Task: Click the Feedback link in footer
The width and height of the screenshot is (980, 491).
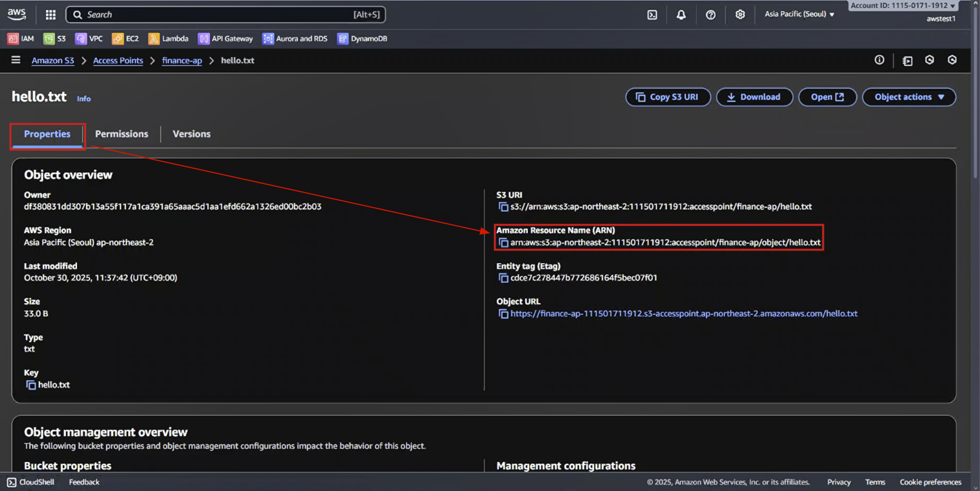Action: click(x=84, y=482)
